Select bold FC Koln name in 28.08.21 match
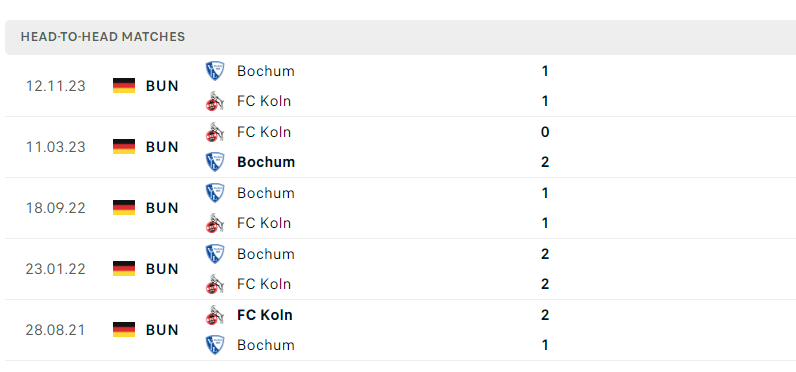Screen dimensions: 796x372 click(x=264, y=315)
